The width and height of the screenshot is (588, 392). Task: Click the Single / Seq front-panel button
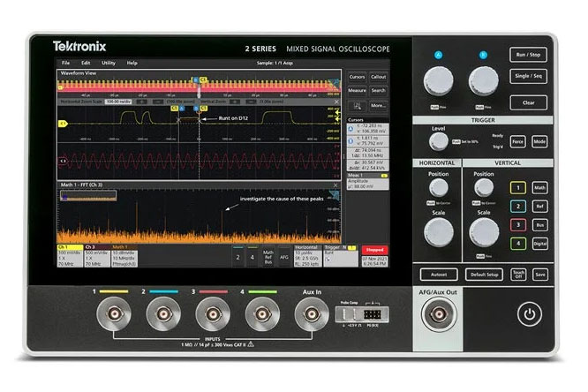(528, 76)
